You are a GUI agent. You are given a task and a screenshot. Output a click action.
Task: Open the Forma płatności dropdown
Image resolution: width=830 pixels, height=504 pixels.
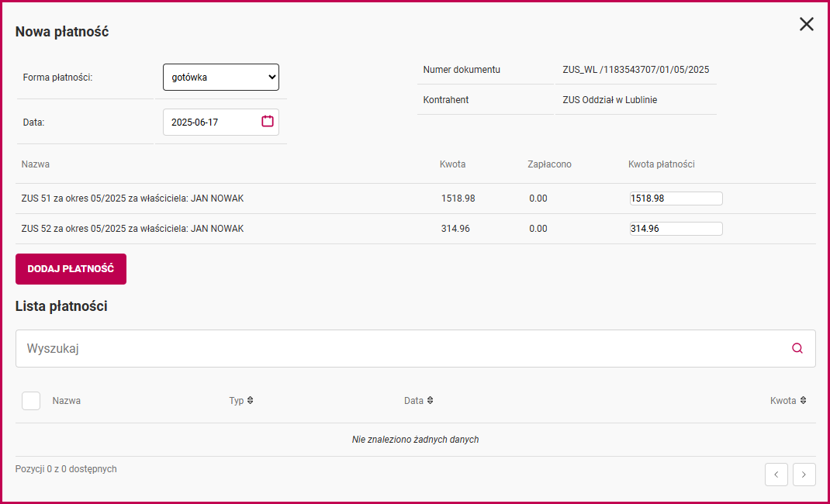click(221, 78)
